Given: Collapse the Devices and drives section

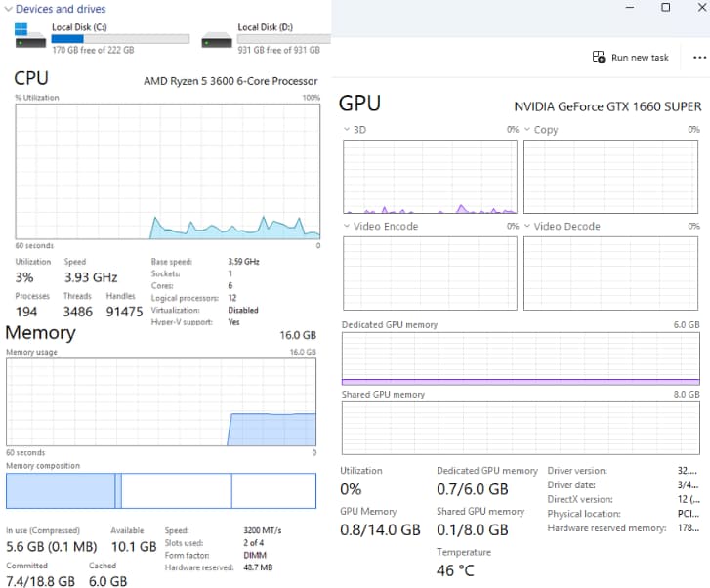Looking at the screenshot, I should [x=8, y=9].
